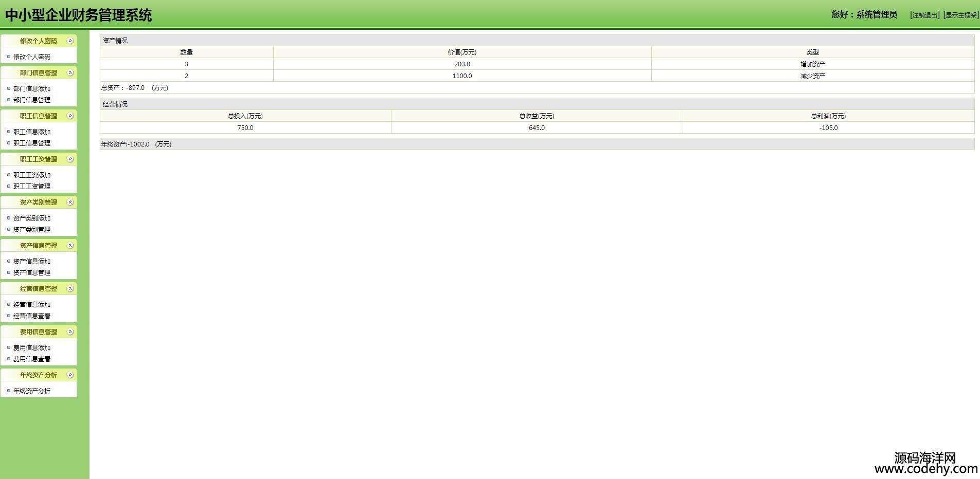Collapse the 资产类别管理 section arrow
The height and width of the screenshot is (479, 980).
[70, 202]
